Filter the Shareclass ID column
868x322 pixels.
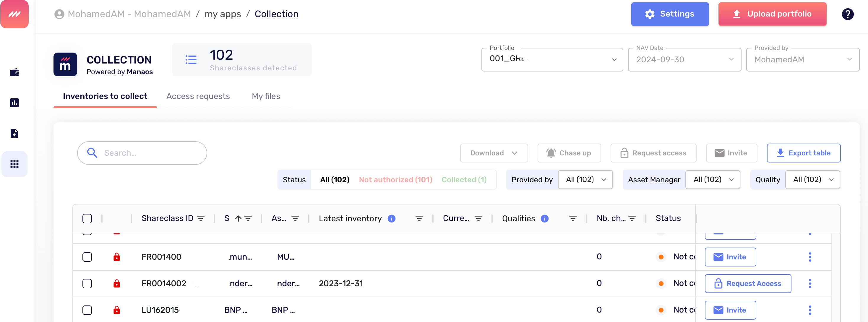click(x=201, y=219)
